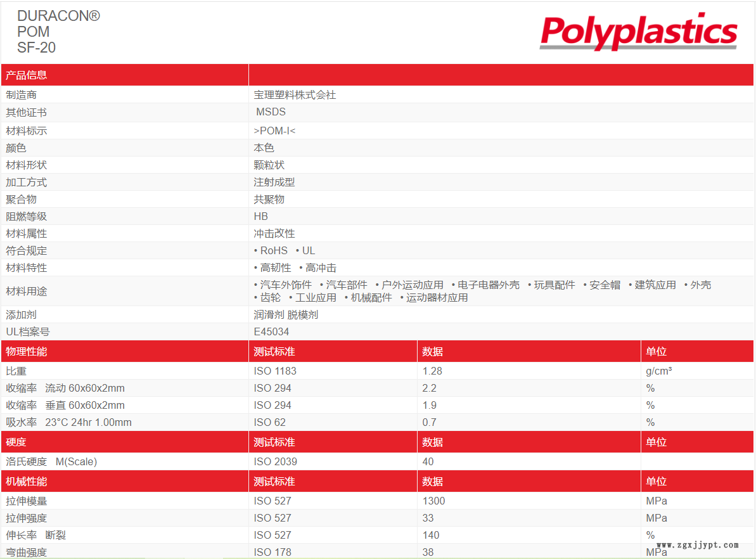The width and height of the screenshot is (756, 559).
Task: Click the ISO 1183 test standard cell
Action: coord(275,371)
